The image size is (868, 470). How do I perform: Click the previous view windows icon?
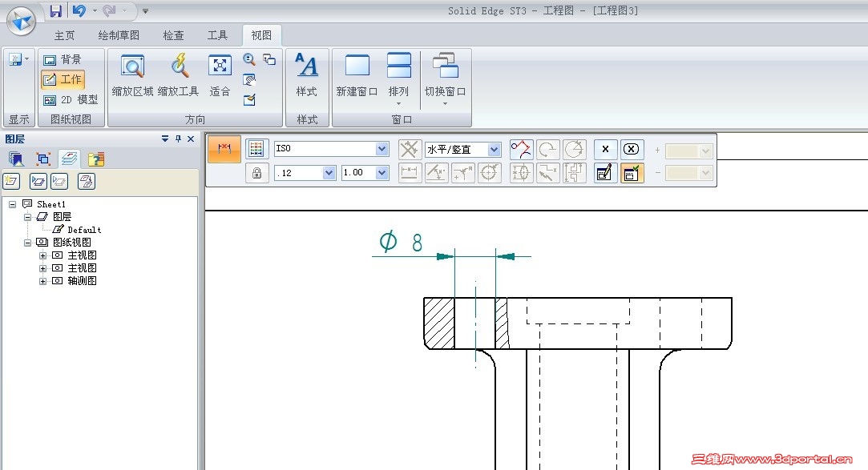coord(269,59)
